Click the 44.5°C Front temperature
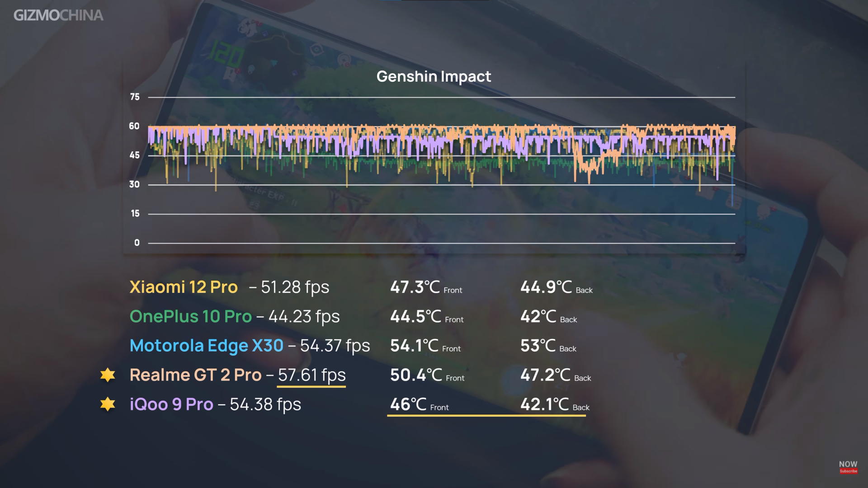 [427, 317]
